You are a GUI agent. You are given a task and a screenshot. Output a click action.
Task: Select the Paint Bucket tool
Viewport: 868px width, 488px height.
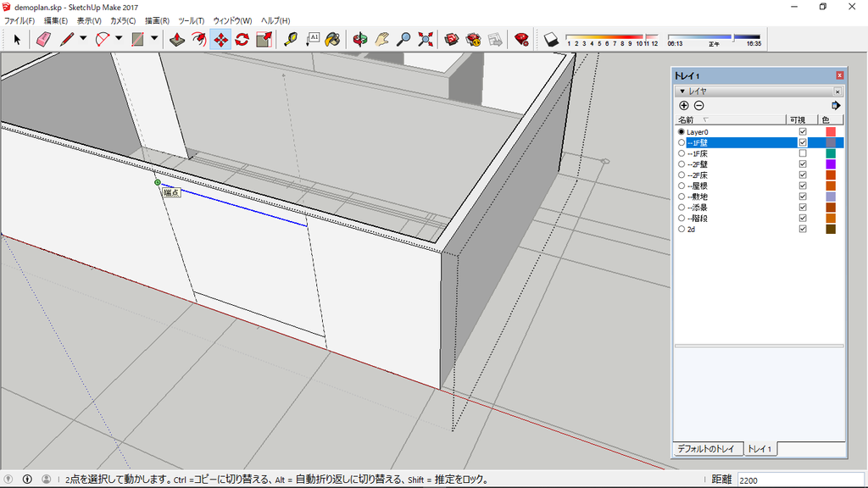(x=332, y=39)
